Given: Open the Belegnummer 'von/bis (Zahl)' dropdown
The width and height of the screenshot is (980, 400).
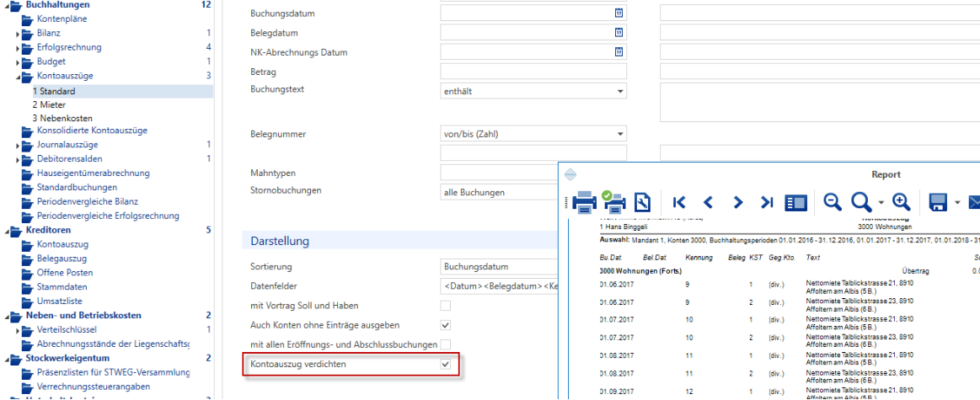Looking at the screenshot, I should [533, 133].
